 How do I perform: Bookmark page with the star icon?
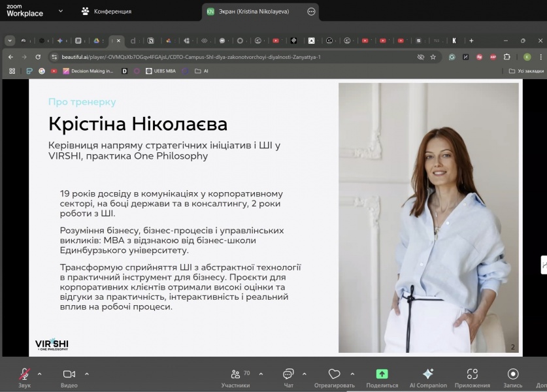click(x=433, y=57)
